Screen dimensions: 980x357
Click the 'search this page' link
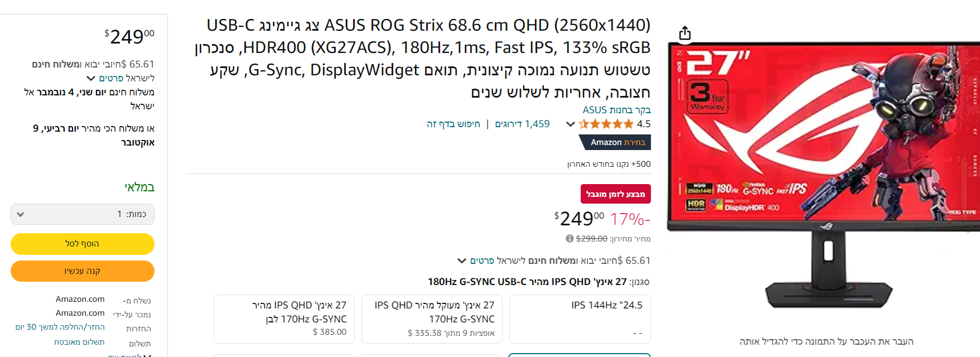[453, 124]
